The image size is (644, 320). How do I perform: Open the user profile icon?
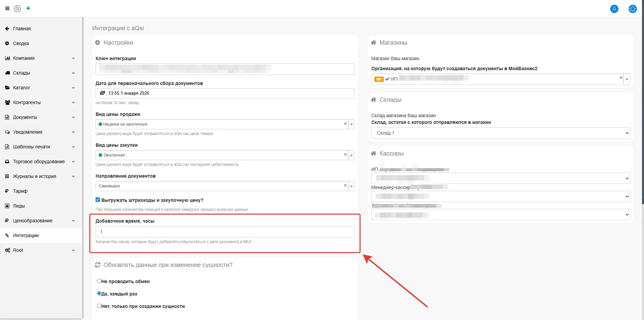click(614, 9)
